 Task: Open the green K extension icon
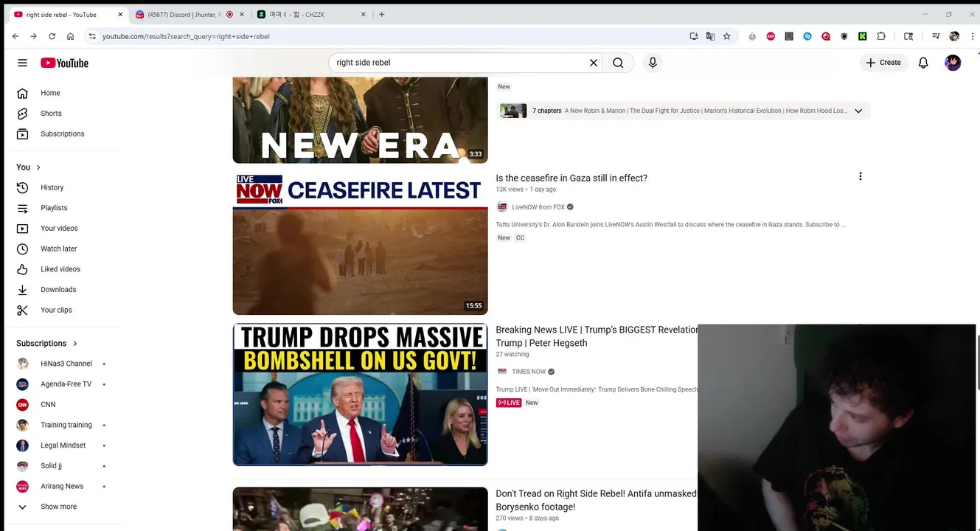[863, 36]
